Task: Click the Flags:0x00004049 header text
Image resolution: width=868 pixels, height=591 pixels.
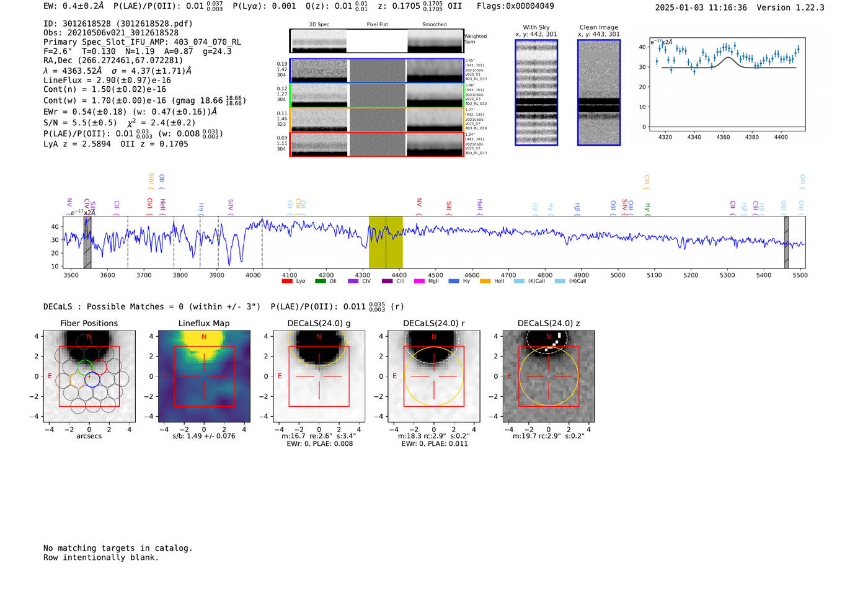Action: (x=515, y=6)
